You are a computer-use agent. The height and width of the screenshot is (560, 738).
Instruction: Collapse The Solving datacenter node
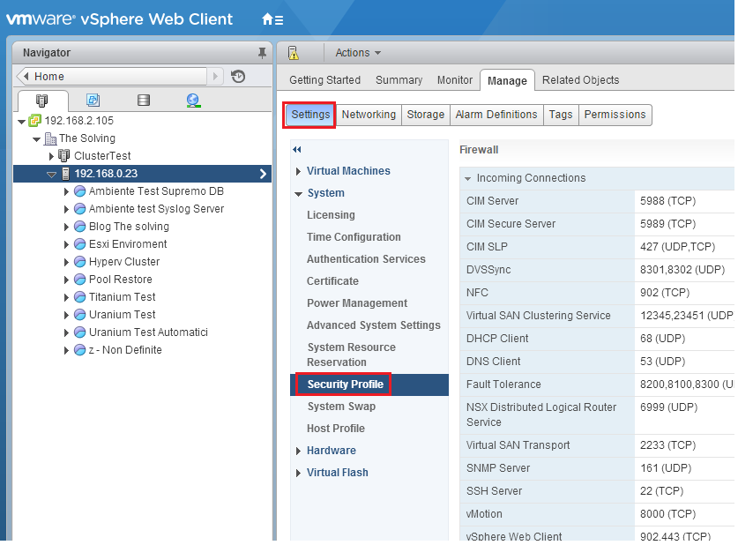tap(37, 139)
